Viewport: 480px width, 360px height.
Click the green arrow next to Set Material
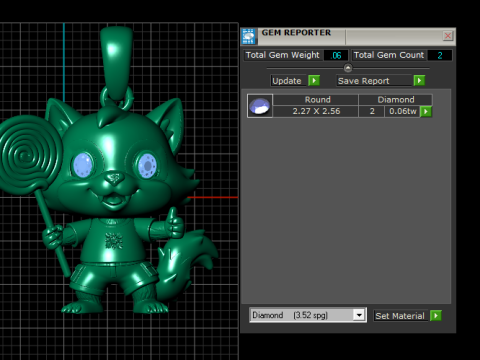tap(436, 315)
